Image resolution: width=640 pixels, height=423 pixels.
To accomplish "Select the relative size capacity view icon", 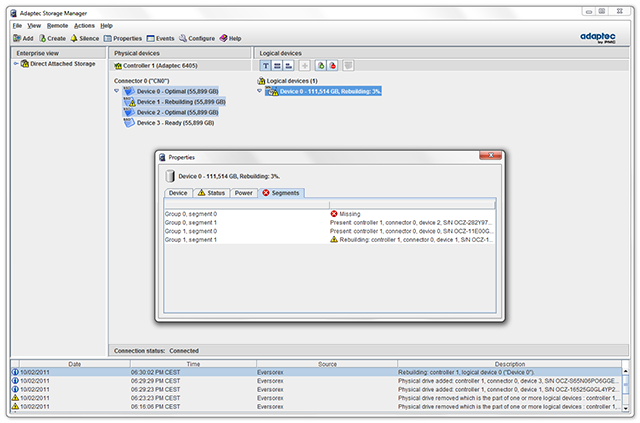I will click(x=289, y=65).
